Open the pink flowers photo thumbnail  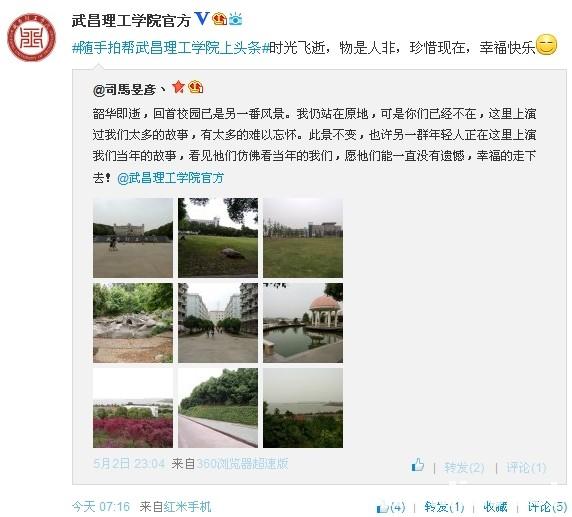click(x=133, y=408)
